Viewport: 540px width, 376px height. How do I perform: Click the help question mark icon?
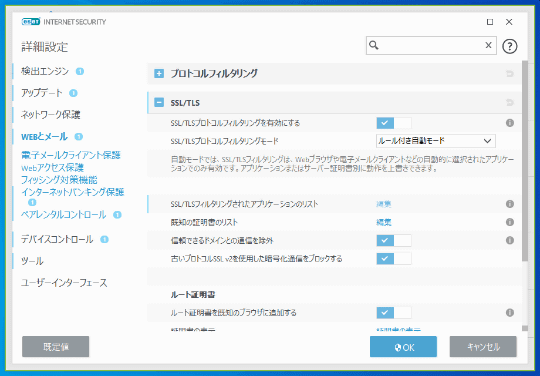510,46
